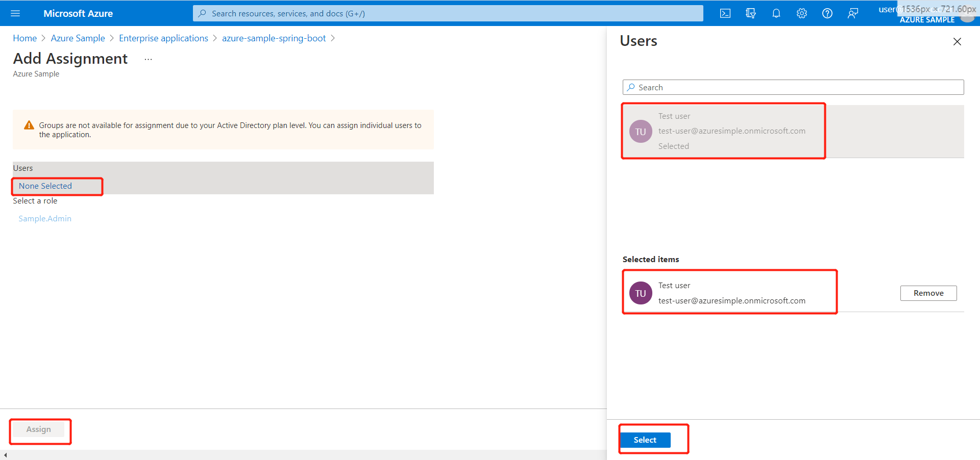The height and width of the screenshot is (460, 980).
Task: Click the Assign button
Action: pyautogui.click(x=39, y=429)
